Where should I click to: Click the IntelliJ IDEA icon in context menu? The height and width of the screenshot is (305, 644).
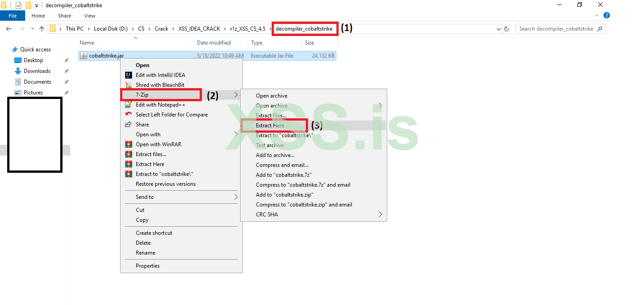[128, 75]
